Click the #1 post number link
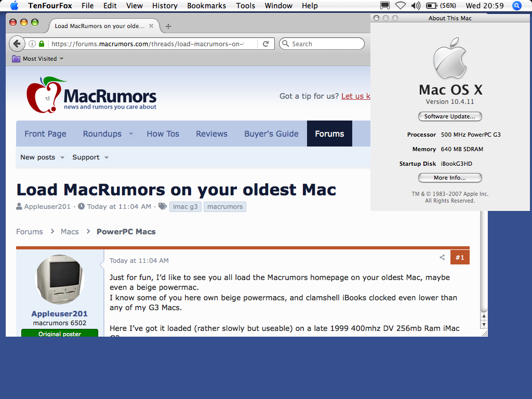Image resolution: width=532 pixels, height=399 pixels. 460,257
